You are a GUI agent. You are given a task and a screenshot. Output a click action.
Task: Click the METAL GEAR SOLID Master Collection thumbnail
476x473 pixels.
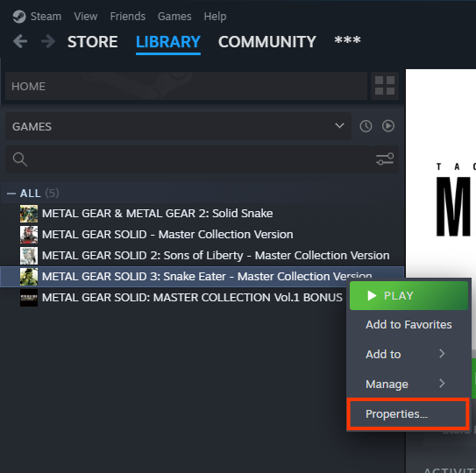click(29, 235)
